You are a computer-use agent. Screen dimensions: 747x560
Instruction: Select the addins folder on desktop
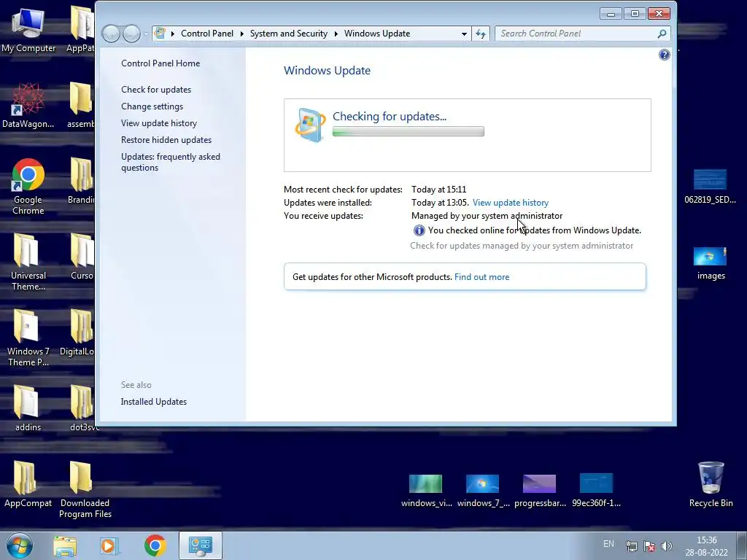28,408
